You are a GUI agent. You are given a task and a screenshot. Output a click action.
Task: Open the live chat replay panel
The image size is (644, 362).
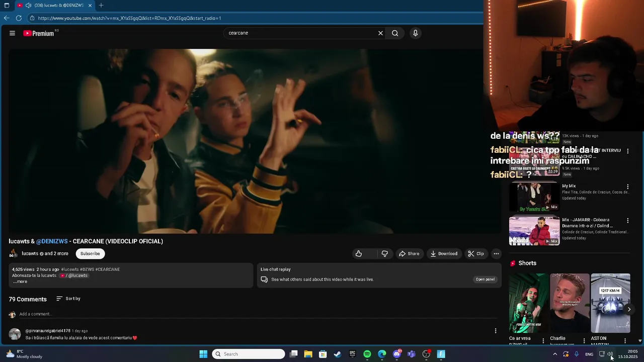pyautogui.click(x=485, y=280)
